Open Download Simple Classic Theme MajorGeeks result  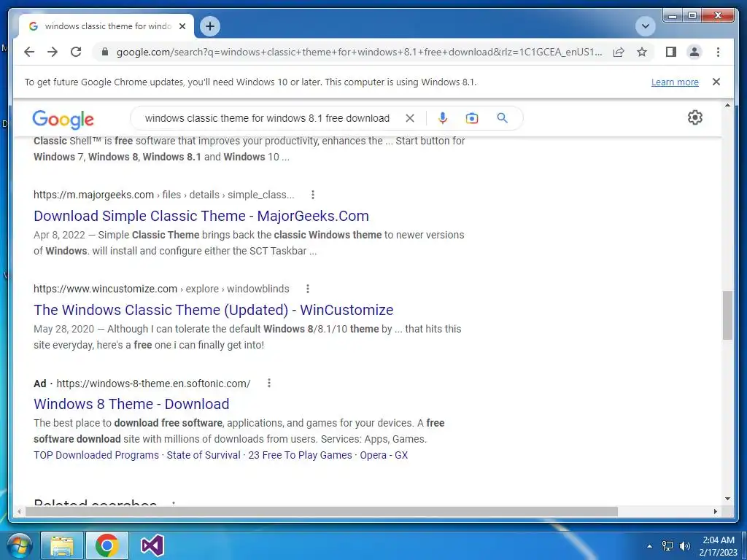click(x=201, y=216)
